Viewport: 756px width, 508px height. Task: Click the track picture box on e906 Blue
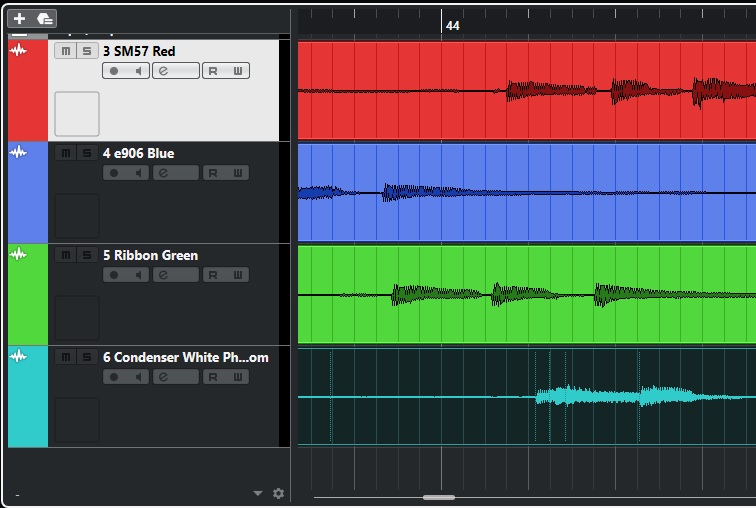(x=77, y=216)
